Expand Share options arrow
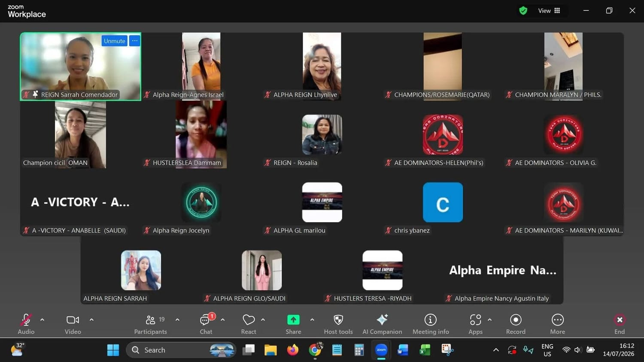The image size is (644, 362). pyautogui.click(x=312, y=320)
